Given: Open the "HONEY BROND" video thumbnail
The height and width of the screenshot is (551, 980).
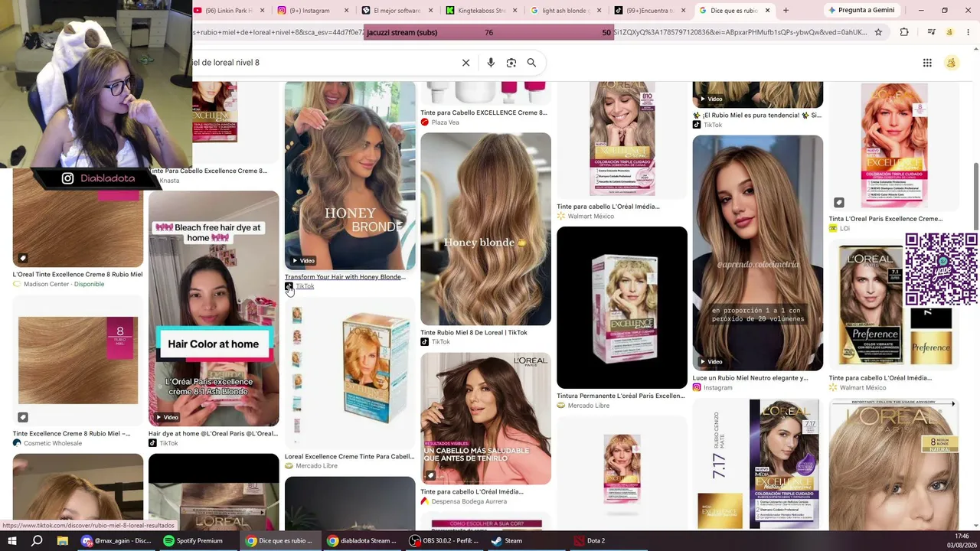Looking at the screenshot, I should [350, 176].
